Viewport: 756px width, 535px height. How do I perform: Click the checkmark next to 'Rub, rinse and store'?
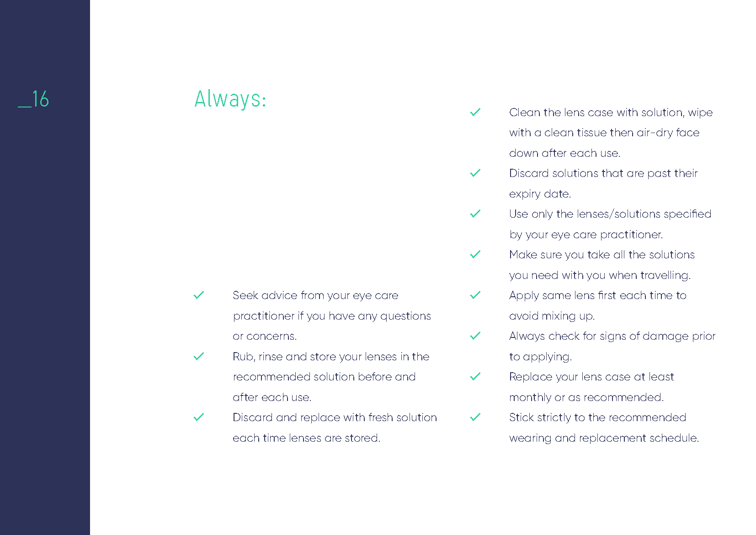[x=198, y=356]
